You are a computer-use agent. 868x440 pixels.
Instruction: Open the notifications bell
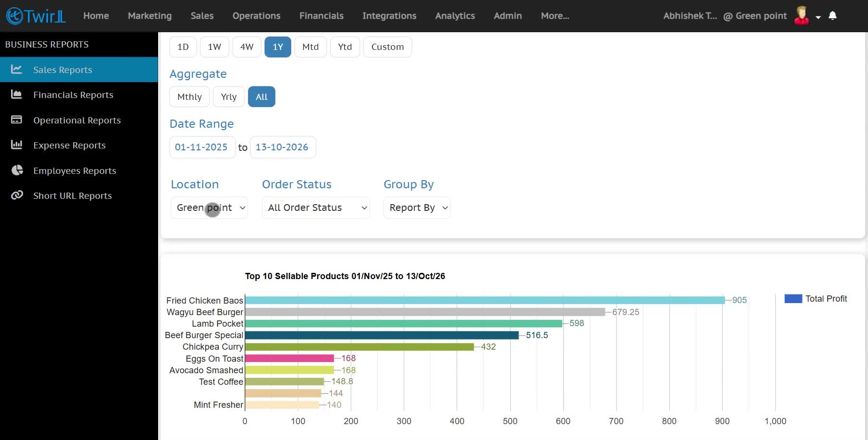pos(832,16)
